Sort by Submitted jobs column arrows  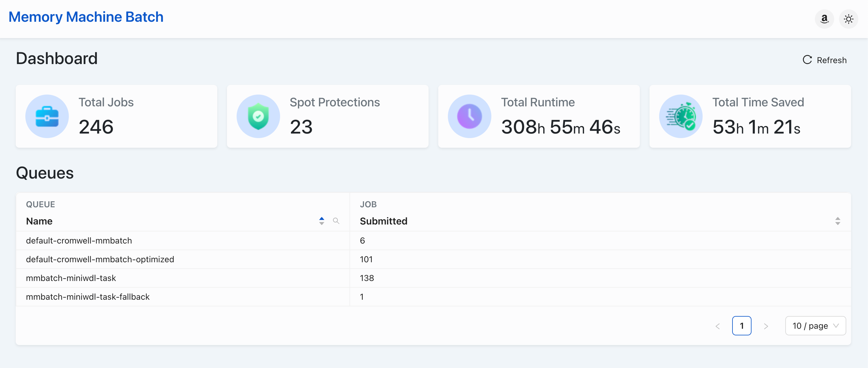838,221
